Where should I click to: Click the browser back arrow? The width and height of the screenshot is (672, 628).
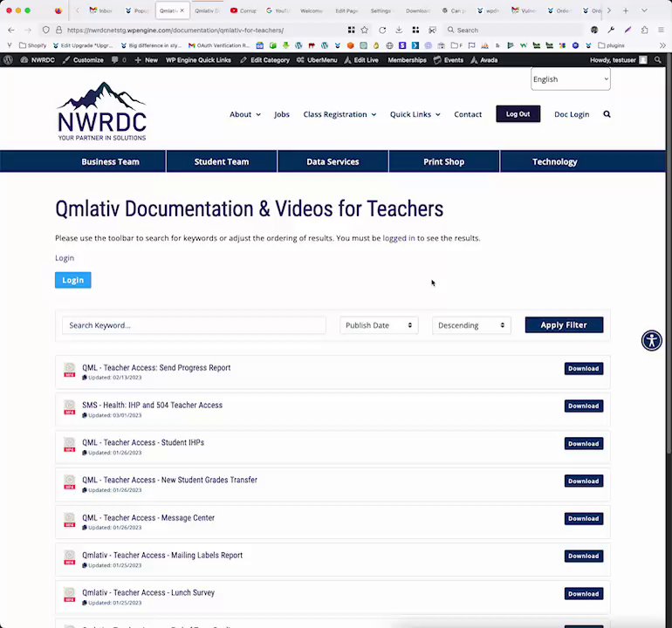(11, 30)
